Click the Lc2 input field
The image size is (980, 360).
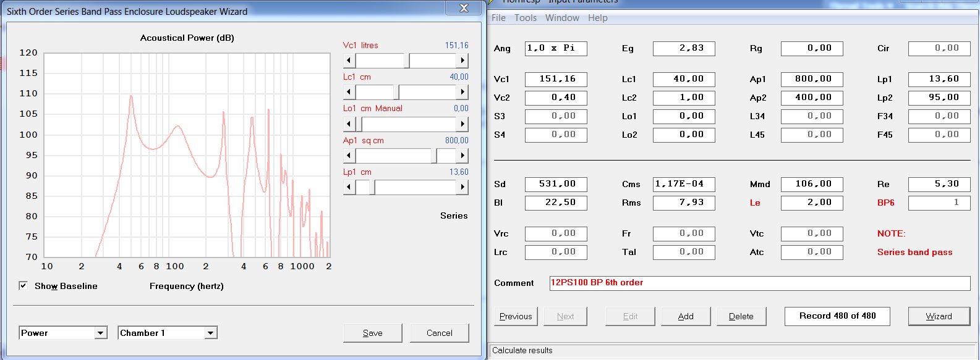[x=684, y=98]
